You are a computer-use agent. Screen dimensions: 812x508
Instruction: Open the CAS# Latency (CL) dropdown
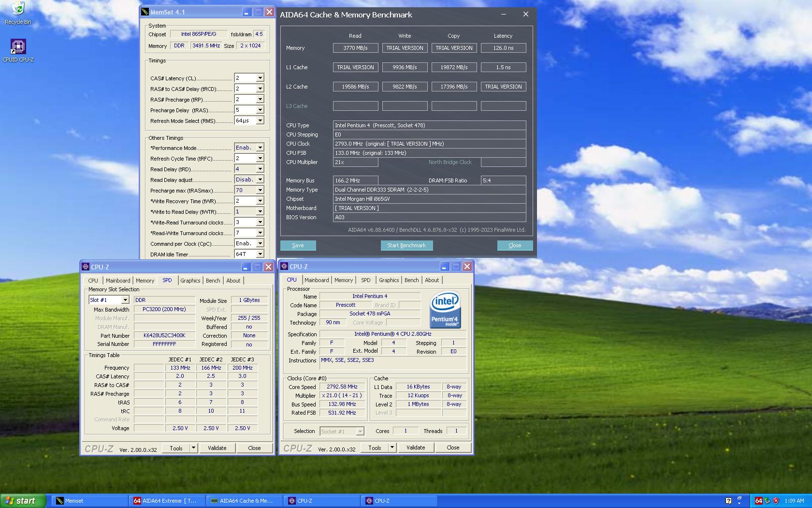coord(260,78)
